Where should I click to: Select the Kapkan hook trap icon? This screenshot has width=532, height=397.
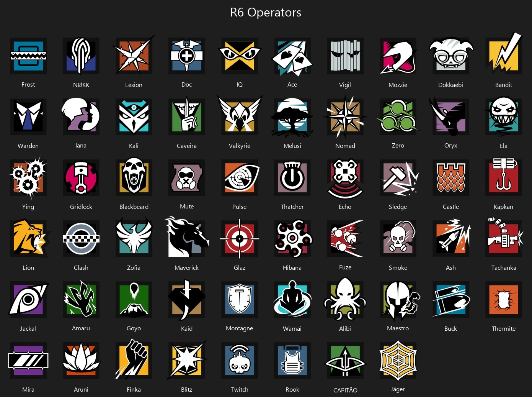pos(504,177)
